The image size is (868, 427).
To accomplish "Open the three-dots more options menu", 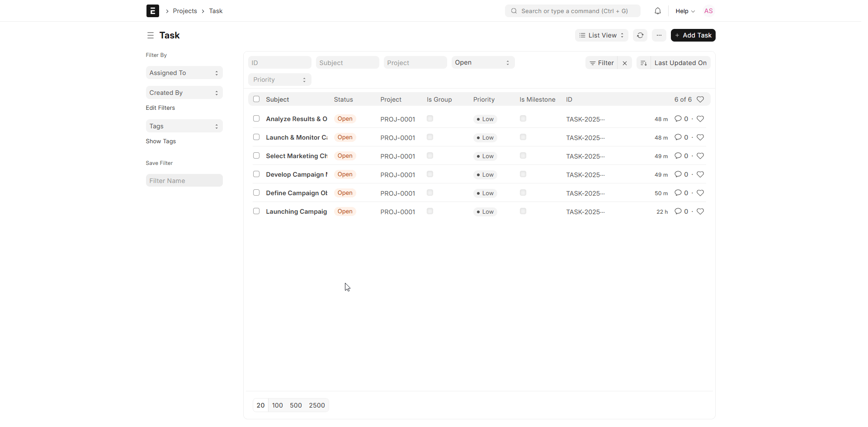I will click(659, 35).
